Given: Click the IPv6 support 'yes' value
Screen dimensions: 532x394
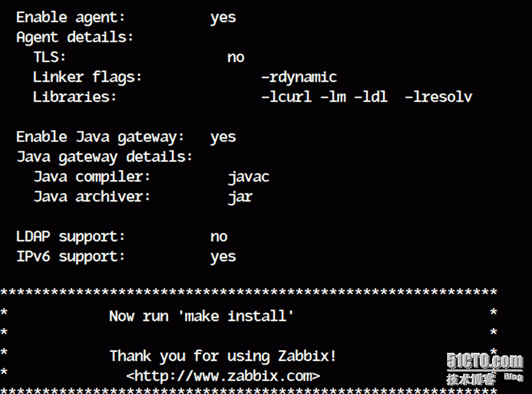Looking at the screenshot, I should pyautogui.click(x=223, y=257).
